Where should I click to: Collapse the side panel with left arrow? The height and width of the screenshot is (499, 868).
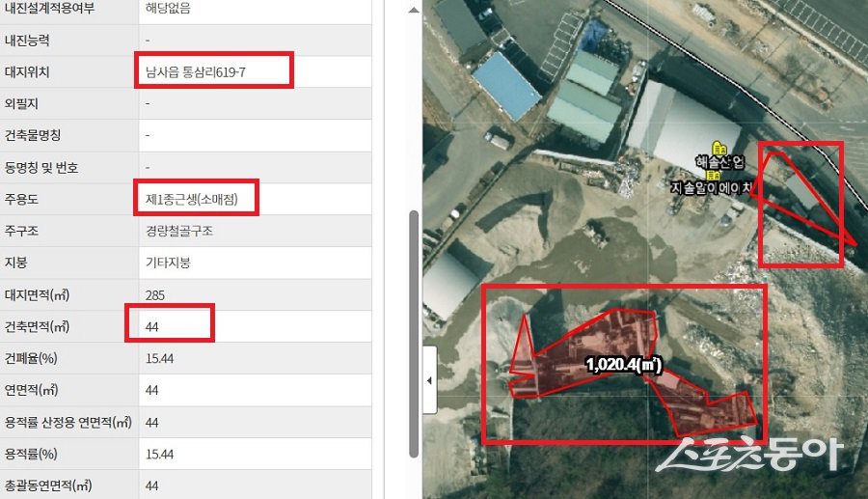(429, 380)
